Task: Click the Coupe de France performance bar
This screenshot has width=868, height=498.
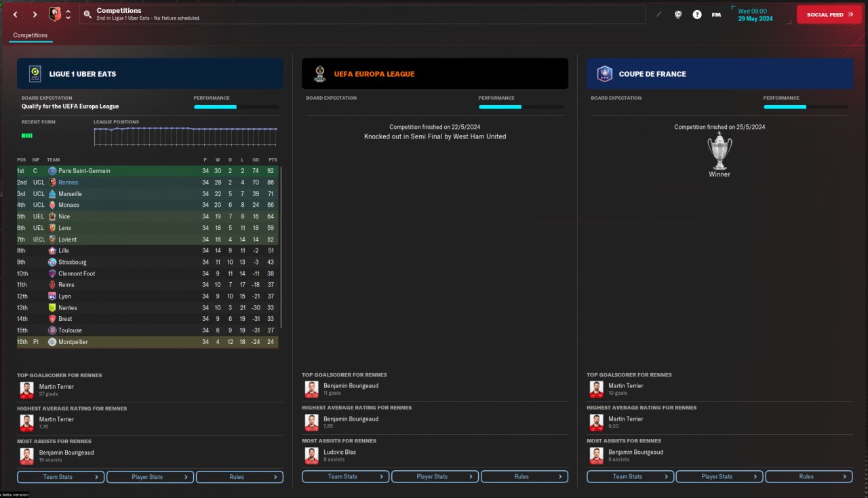Action: (806, 107)
